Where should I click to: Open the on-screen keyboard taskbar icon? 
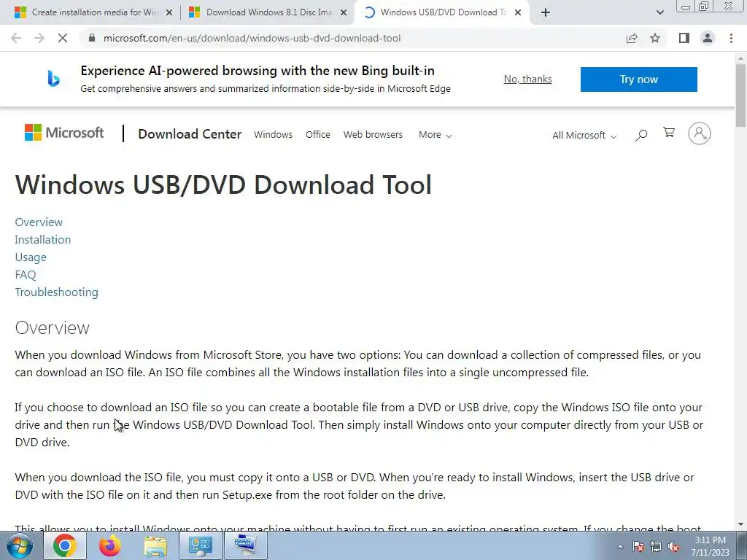[245, 545]
